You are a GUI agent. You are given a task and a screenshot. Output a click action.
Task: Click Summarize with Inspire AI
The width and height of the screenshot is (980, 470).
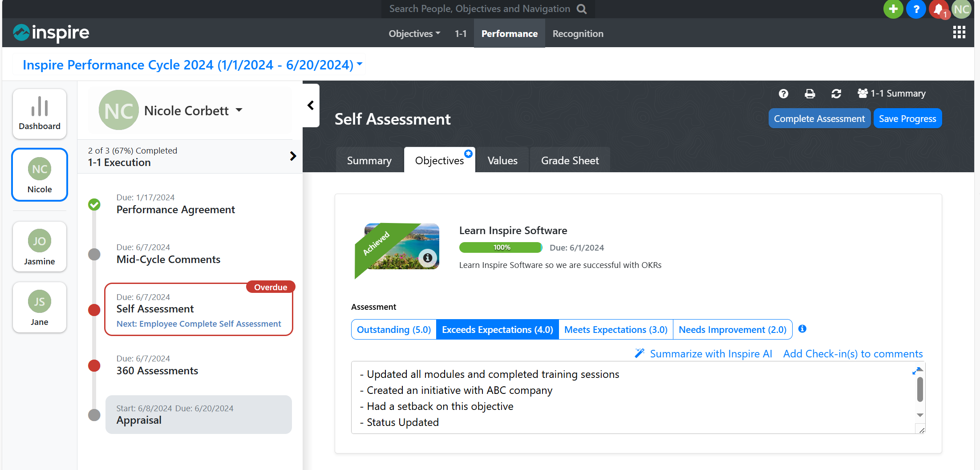point(703,354)
